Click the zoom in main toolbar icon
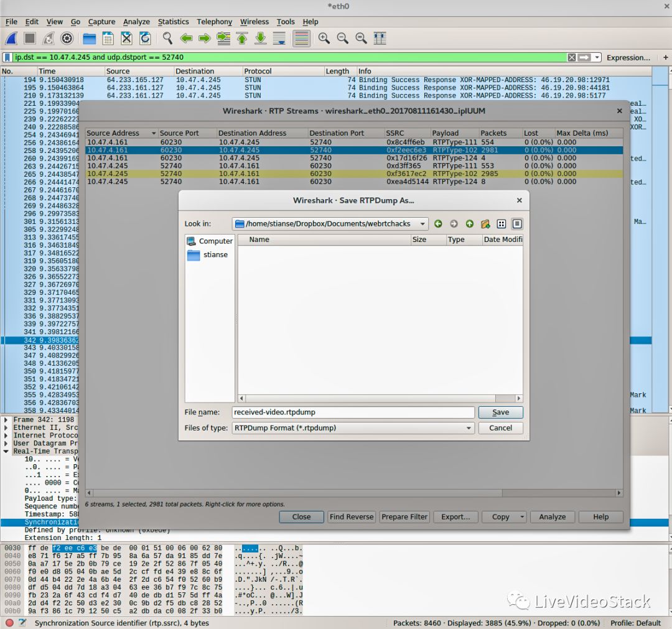The image size is (672, 629). (324, 39)
